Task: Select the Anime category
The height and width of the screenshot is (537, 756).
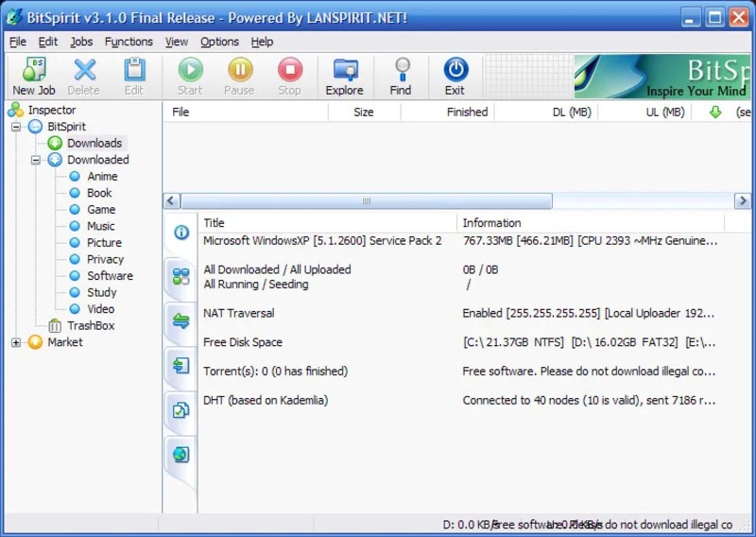Action: point(102,176)
